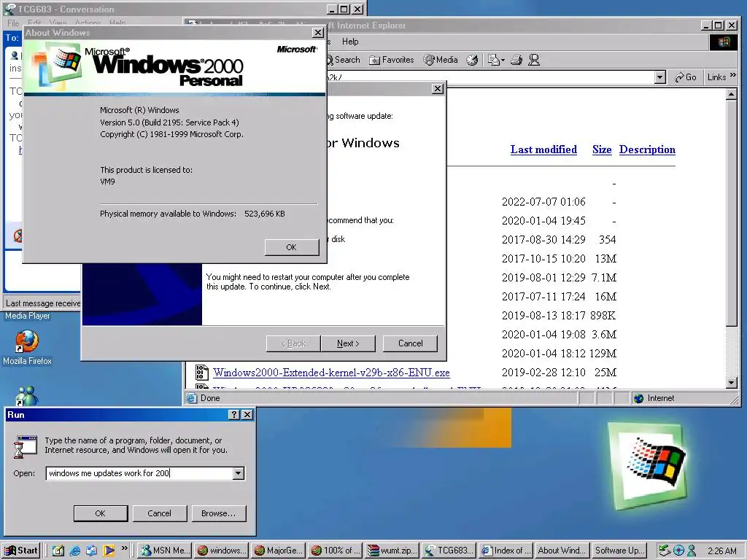
Task: Click the help question mark in Run dialog
Action: tap(234, 415)
